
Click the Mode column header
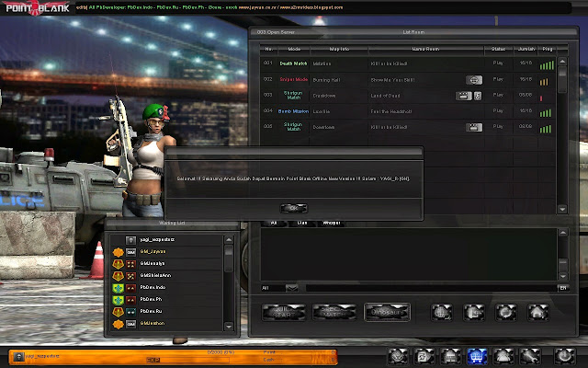pos(294,49)
